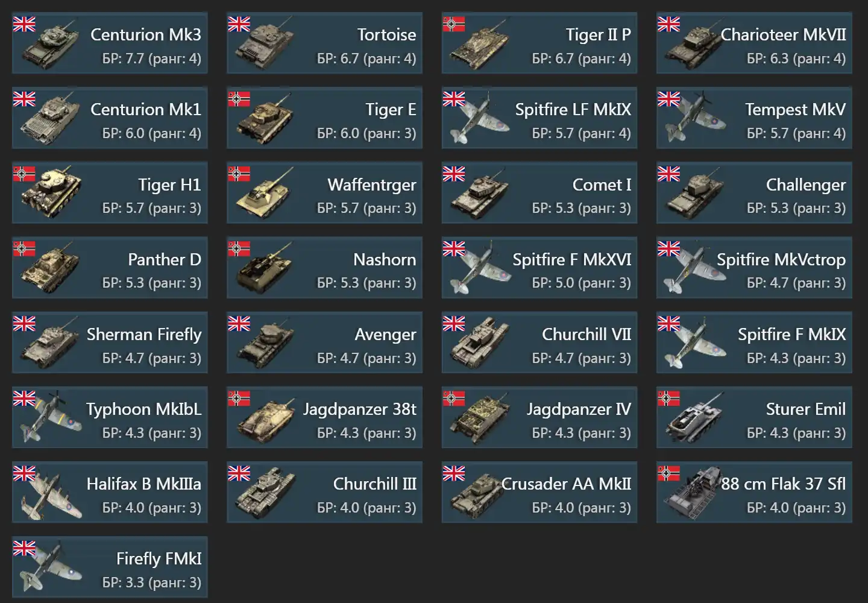Select the Sherman Firefly card
Screen dimensions: 868x603
(110, 343)
